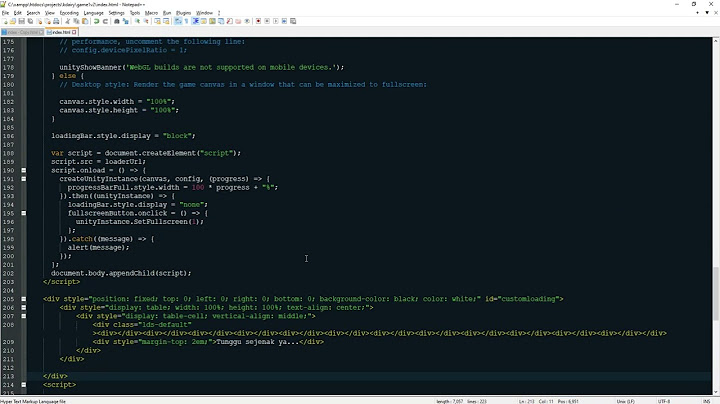The width and height of the screenshot is (720, 404).
Task: Switch to the index - Copy.html tab
Action: pos(22,32)
